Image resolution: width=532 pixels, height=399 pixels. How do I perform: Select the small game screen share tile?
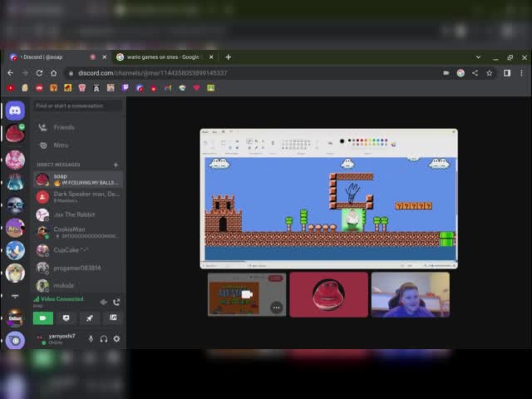(247, 294)
